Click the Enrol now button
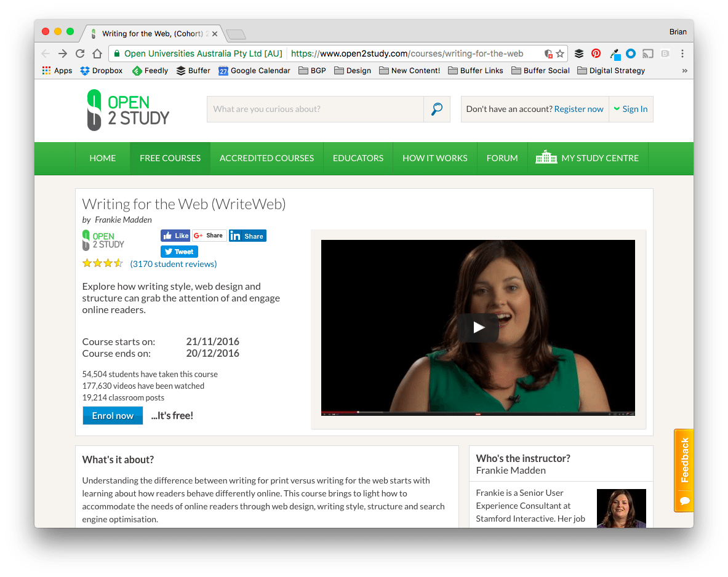Viewport: 728px width, 577px height. pyautogui.click(x=113, y=415)
